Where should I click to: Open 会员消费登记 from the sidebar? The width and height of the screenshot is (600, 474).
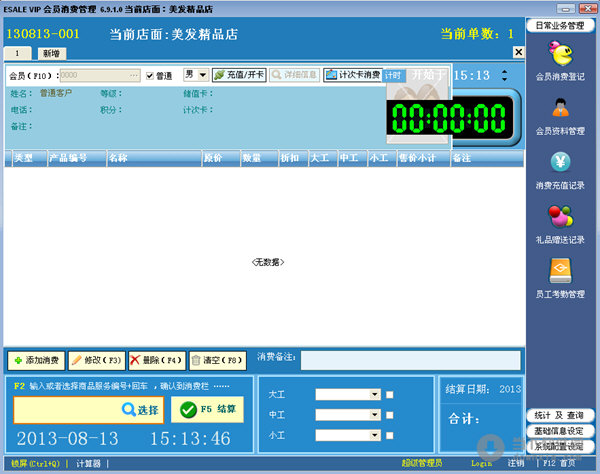click(x=561, y=58)
